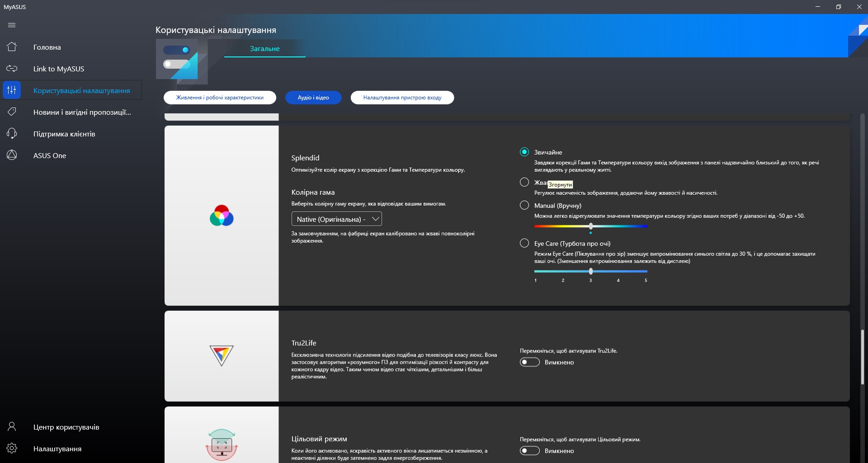This screenshot has height=463, width=868.
Task: Switch to the Загальне tab
Action: pyautogui.click(x=265, y=49)
